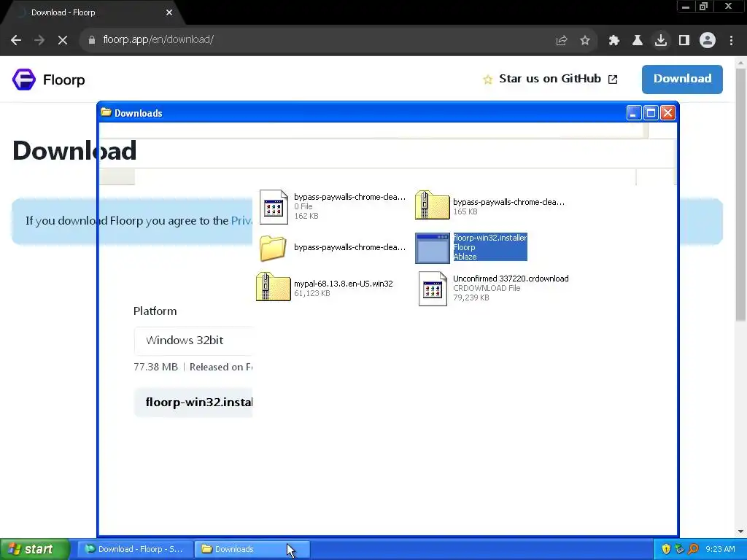Image resolution: width=747 pixels, height=560 pixels.
Task: Maximize the Downloads explorer window
Action: (651, 113)
